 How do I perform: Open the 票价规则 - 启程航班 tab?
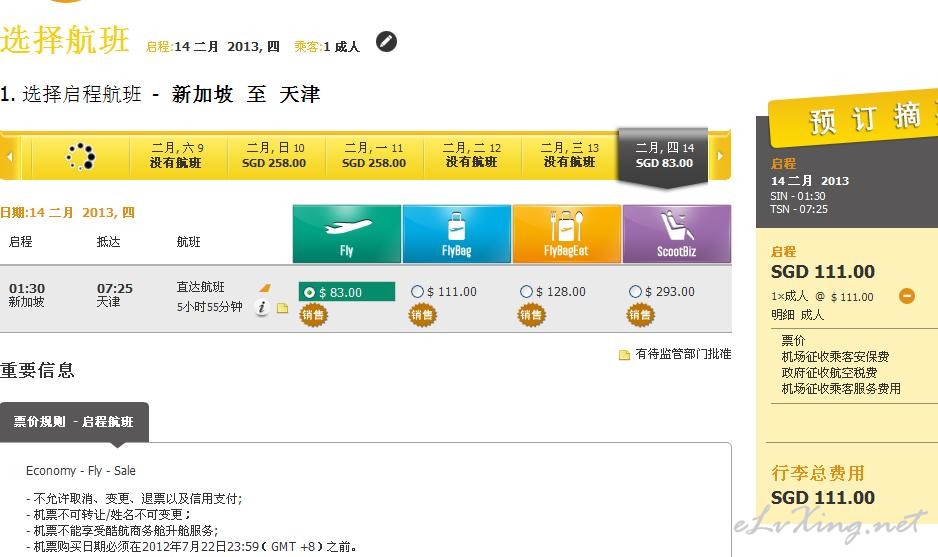(x=74, y=422)
